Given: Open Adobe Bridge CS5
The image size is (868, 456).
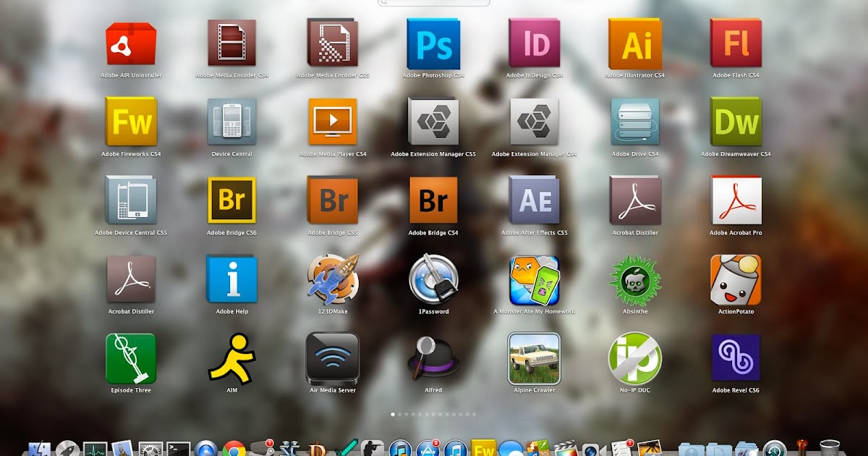Looking at the screenshot, I should 333,201.
